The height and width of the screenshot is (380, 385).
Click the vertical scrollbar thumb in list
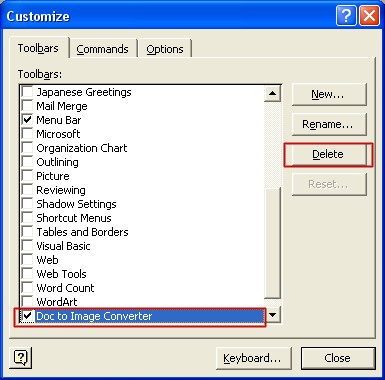(x=273, y=243)
